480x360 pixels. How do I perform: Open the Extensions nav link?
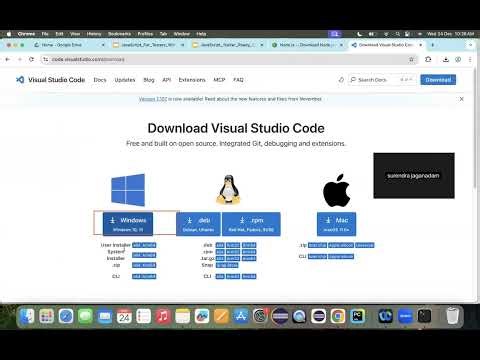click(192, 80)
